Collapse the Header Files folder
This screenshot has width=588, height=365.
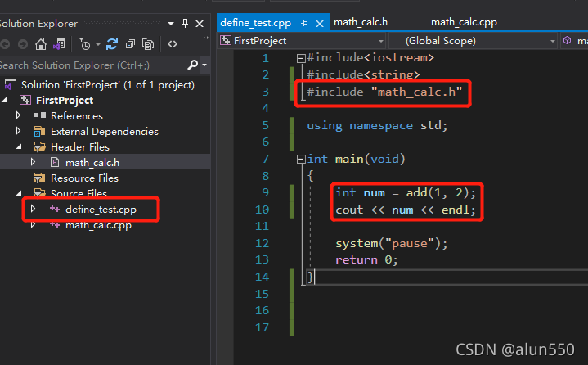(19, 147)
